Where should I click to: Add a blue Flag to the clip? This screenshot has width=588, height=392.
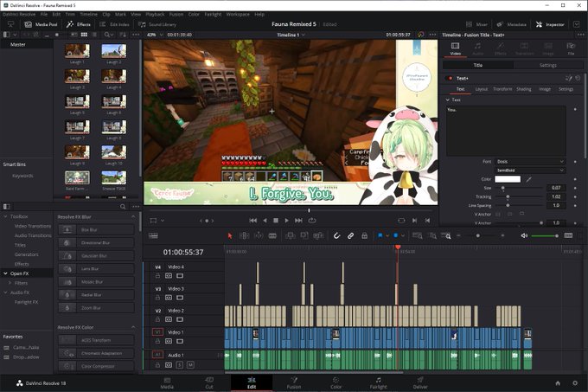tap(380, 235)
